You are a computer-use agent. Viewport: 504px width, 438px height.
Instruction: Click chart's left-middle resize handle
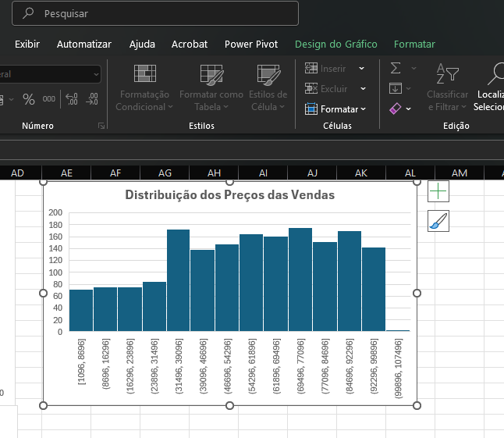point(43,293)
